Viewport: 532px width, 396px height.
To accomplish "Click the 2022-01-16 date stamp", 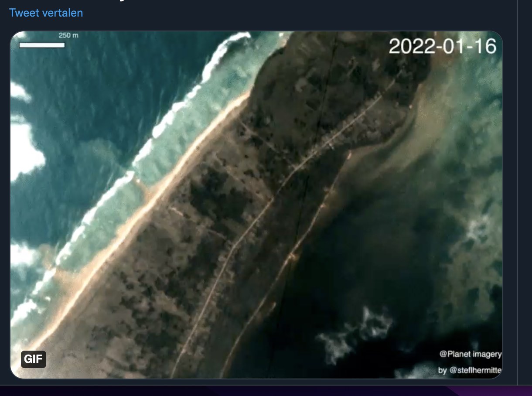I will (x=442, y=46).
